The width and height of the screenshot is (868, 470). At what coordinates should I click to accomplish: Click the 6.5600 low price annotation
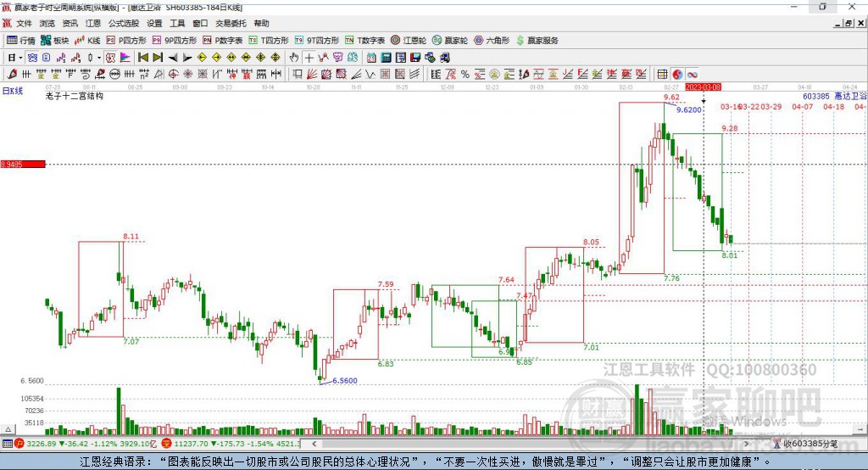[x=345, y=380]
